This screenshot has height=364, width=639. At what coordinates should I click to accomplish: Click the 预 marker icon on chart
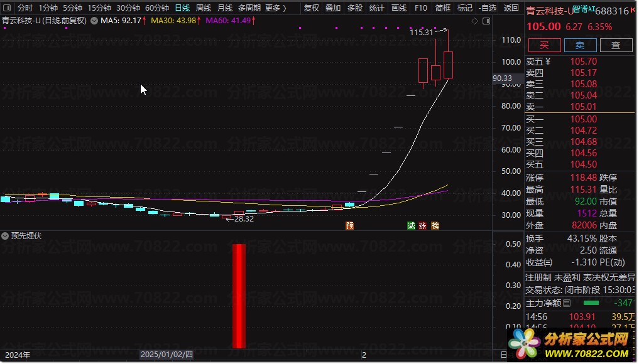point(349,226)
